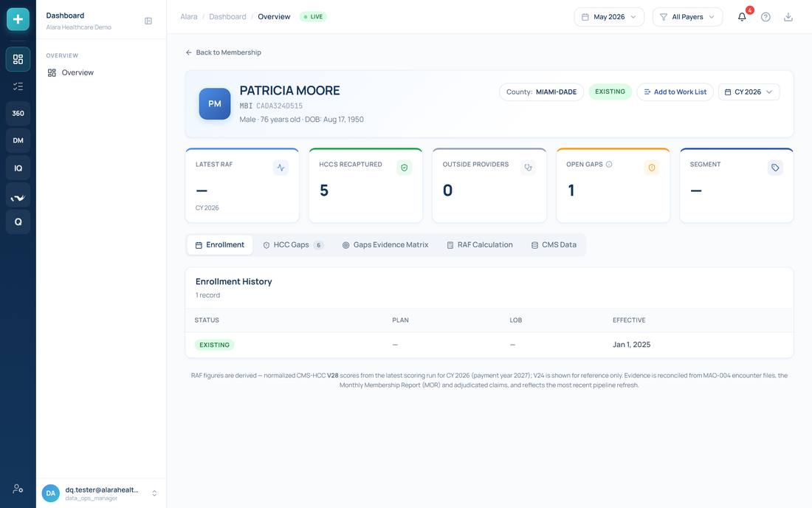The width and height of the screenshot is (812, 508).
Task: Open the wave logo module in the rail
Action: coord(18,195)
